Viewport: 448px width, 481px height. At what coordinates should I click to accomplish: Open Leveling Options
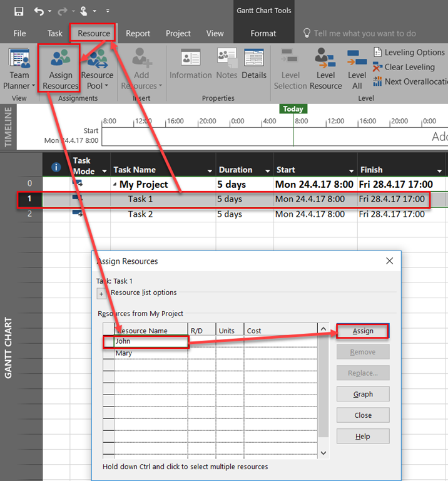[x=409, y=53]
